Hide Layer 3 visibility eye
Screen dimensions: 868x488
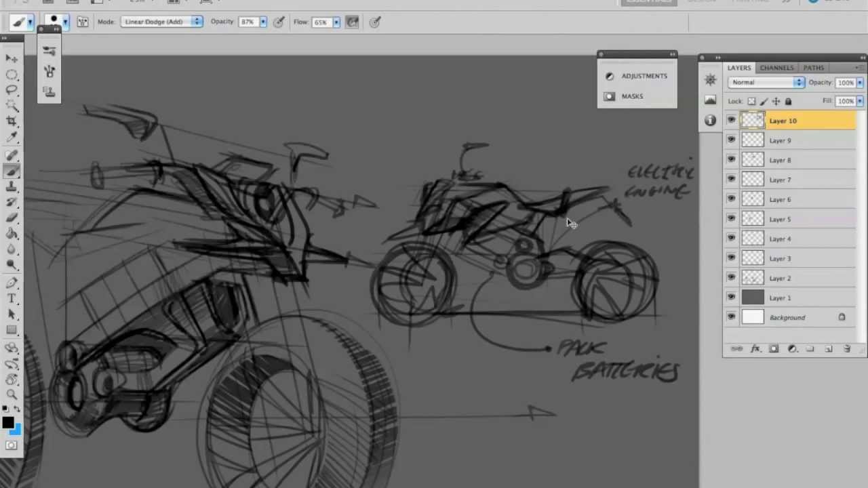coord(731,258)
